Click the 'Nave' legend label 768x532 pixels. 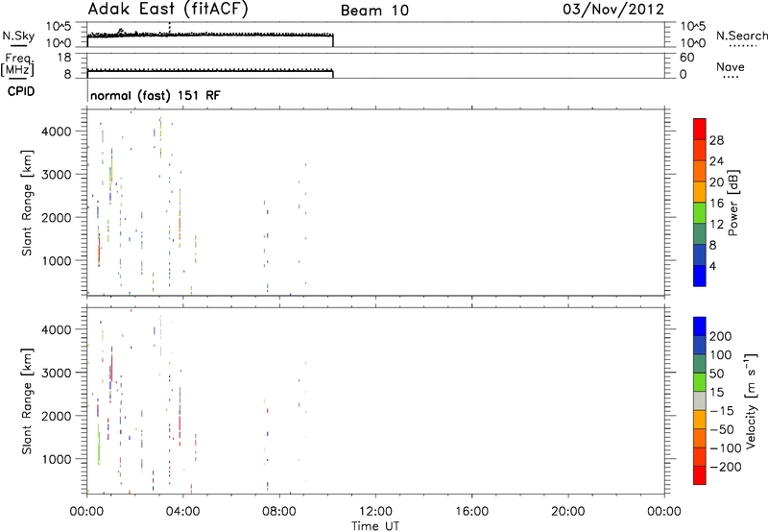coord(730,66)
